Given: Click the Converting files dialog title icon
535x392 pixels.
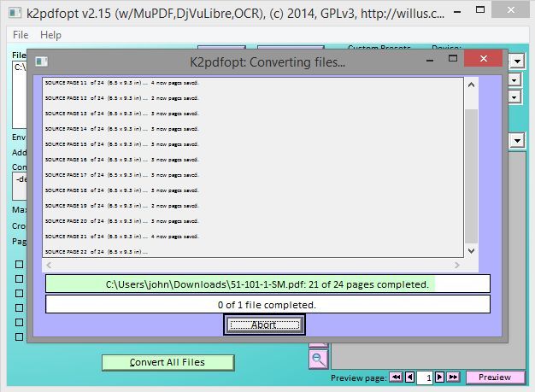Looking at the screenshot, I should click(42, 61).
